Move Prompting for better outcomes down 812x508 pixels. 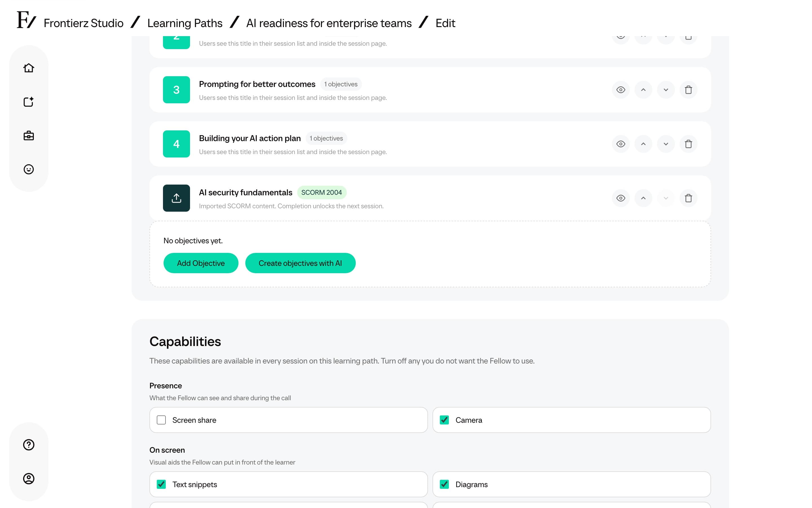coord(666,90)
